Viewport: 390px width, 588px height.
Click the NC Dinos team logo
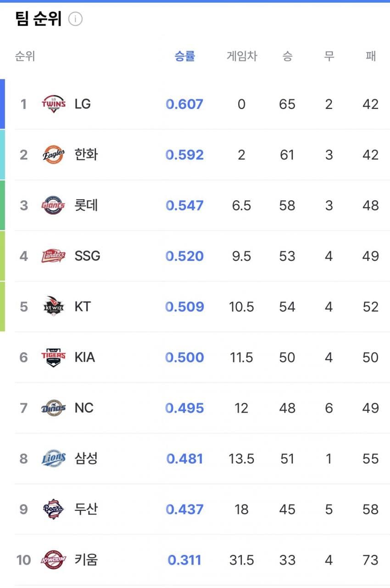(54, 408)
